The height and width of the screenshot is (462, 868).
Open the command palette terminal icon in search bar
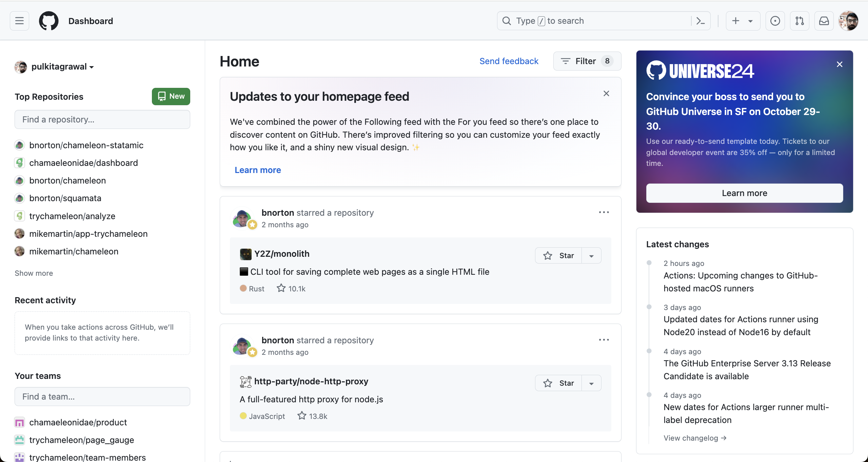tap(700, 21)
